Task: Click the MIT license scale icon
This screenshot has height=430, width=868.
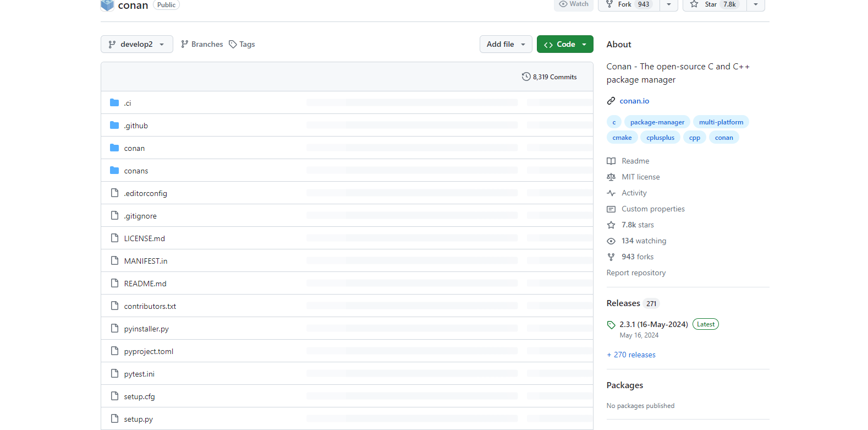Action: (x=611, y=177)
